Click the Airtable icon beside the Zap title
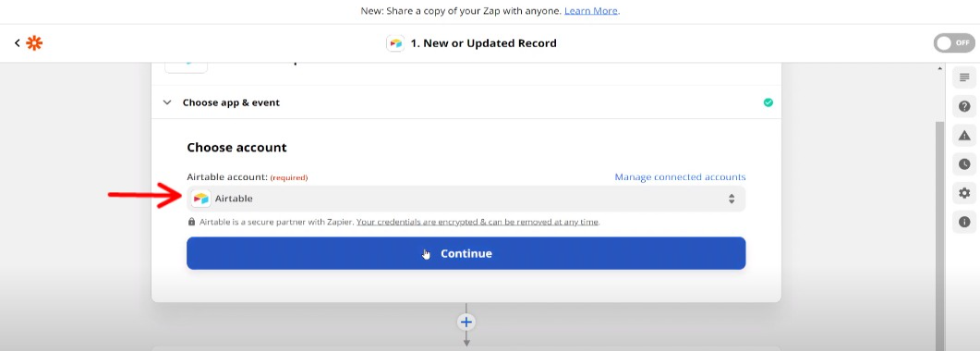Screen dimensions: 980x351 (395, 43)
